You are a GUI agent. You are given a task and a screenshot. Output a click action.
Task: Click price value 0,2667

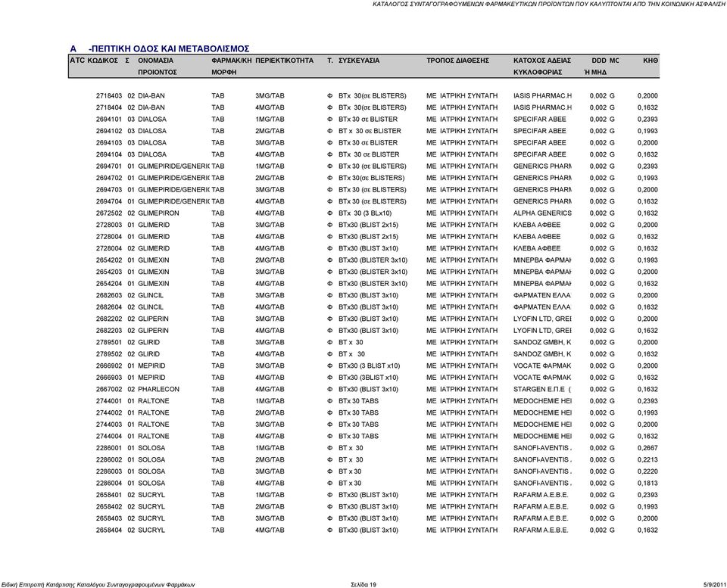(647, 448)
